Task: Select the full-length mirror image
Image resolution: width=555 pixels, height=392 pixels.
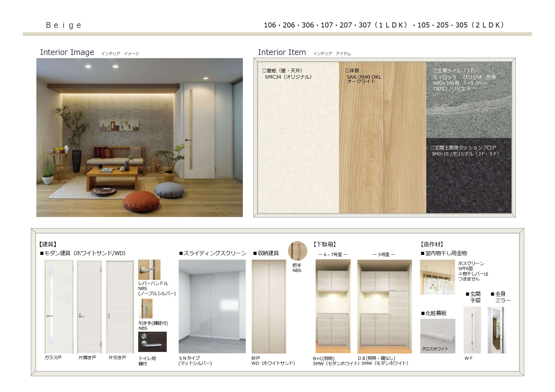Action: [x=496, y=330]
